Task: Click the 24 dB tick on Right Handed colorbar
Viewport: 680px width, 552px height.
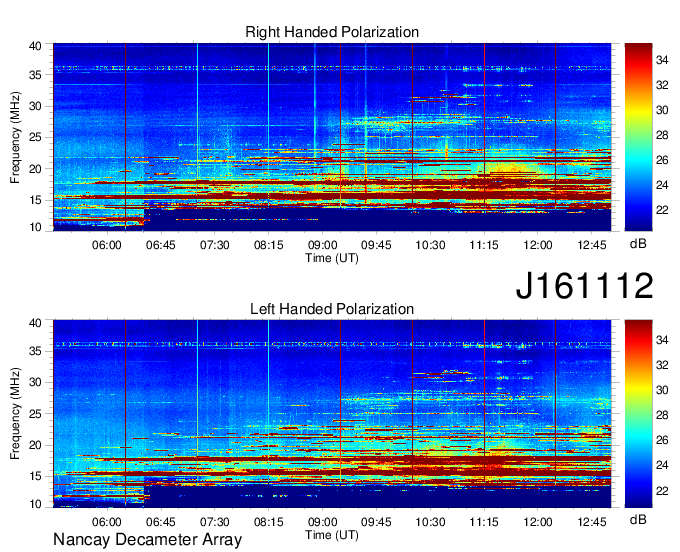Action: click(662, 185)
